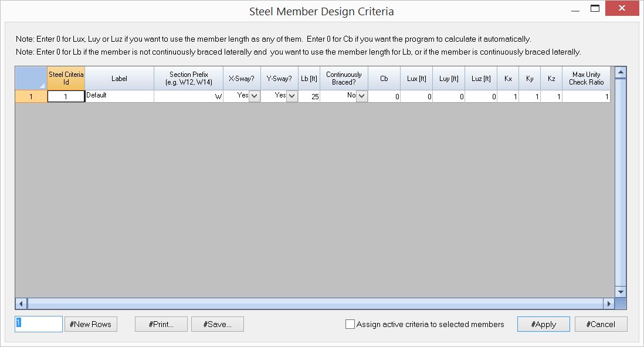This screenshot has width=644, height=347.
Task: Select the Kx value cell
Action: (507, 96)
